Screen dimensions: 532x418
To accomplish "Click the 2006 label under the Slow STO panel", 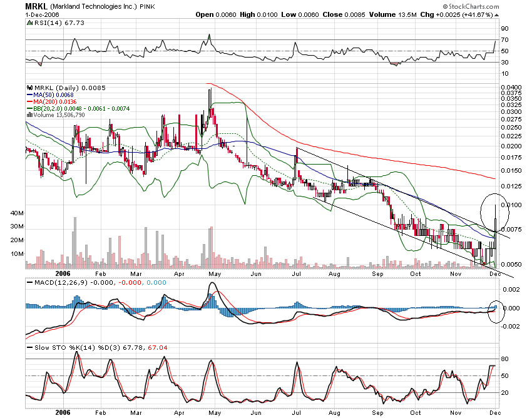I will (63, 412).
